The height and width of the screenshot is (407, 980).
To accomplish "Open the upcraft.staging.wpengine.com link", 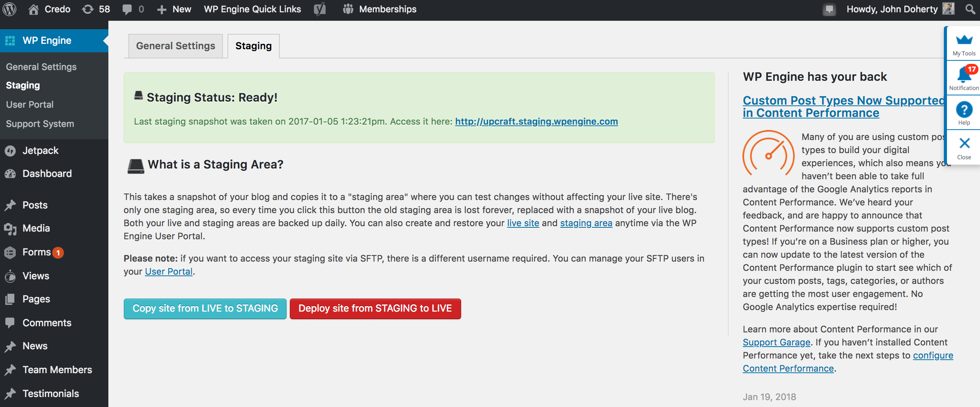I will pyautogui.click(x=537, y=122).
